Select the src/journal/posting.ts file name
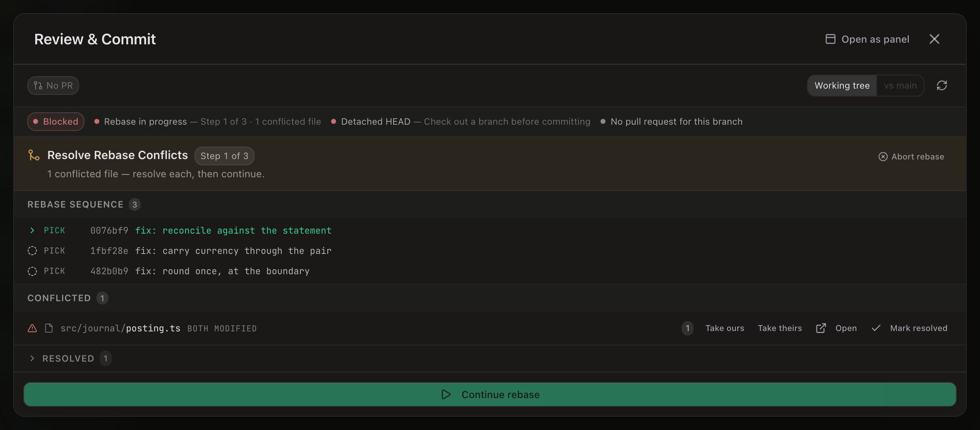Screen dimensions: 980x430 click(x=120, y=328)
